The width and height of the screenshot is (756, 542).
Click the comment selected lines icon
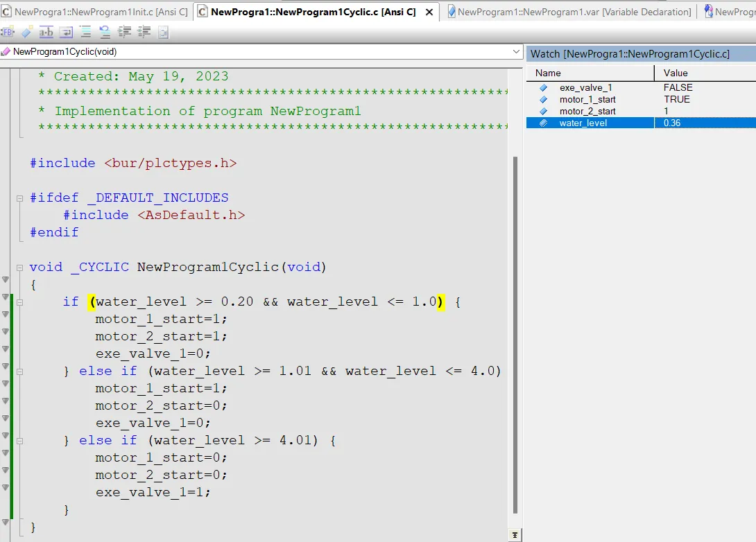point(85,33)
